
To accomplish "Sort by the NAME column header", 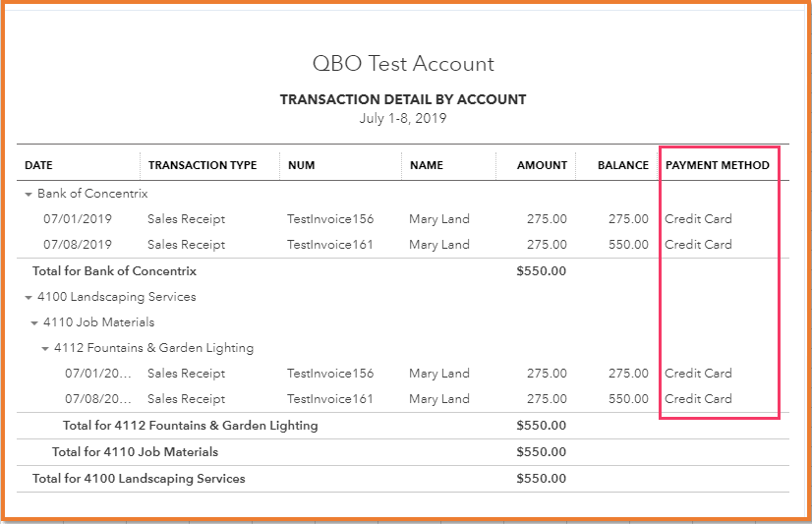I will (427, 165).
